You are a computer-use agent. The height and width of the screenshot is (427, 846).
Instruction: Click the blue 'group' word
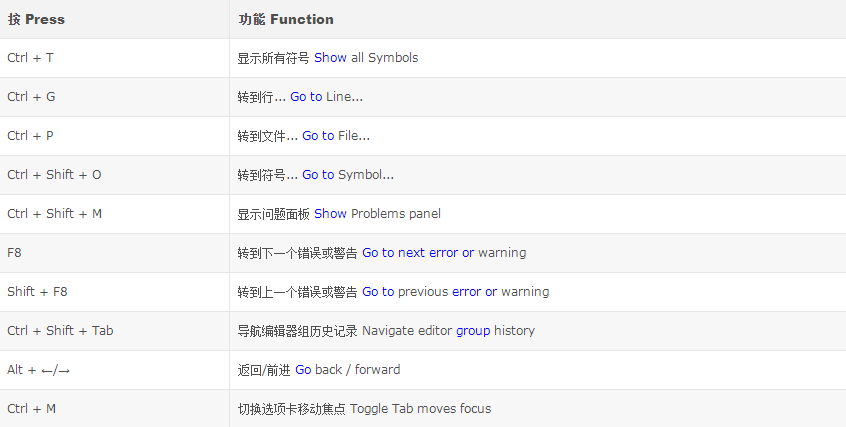pyautogui.click(x=473, y=330)
